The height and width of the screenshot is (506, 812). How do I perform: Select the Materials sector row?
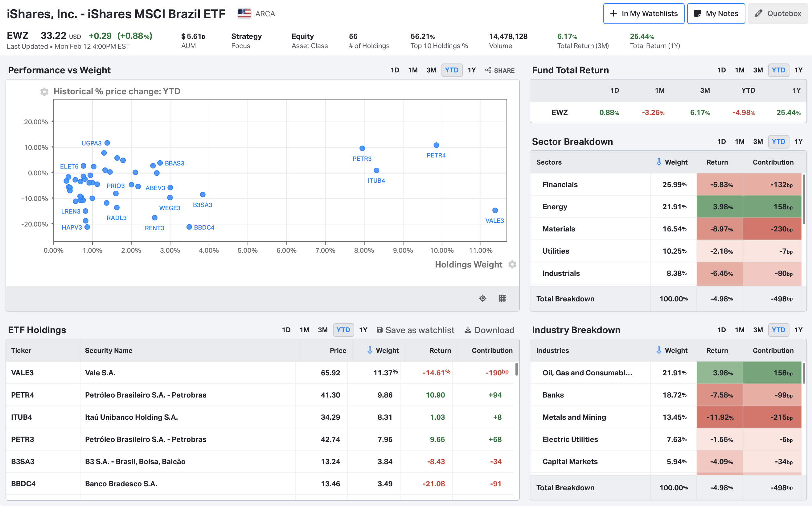tap(666, 229)
